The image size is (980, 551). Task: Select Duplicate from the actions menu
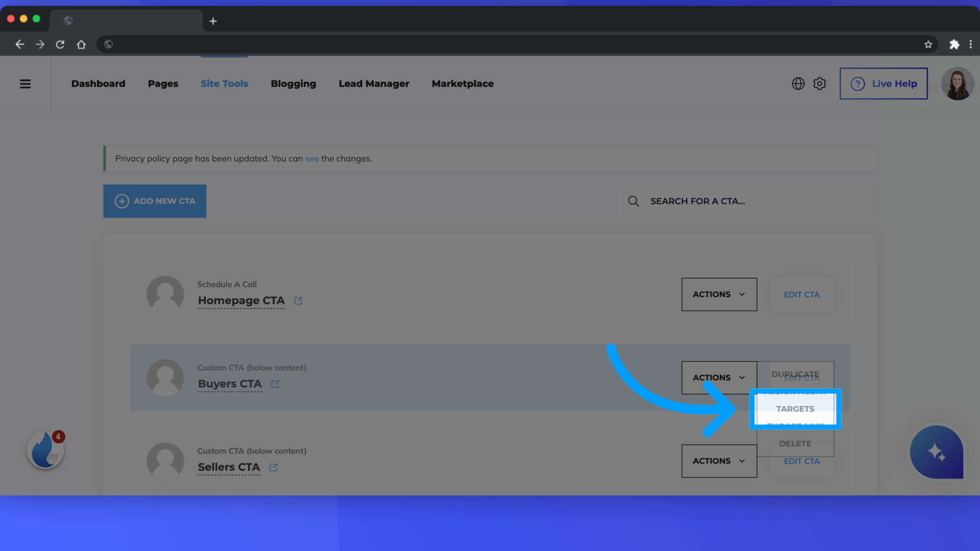[x=795, y=374]
